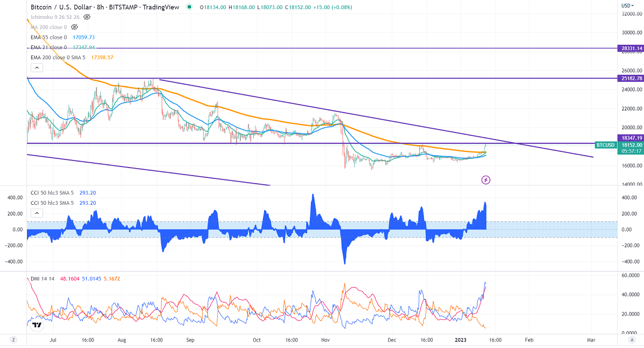
Task: Click the EMA 55 value 17059.73
Action: 84,37
